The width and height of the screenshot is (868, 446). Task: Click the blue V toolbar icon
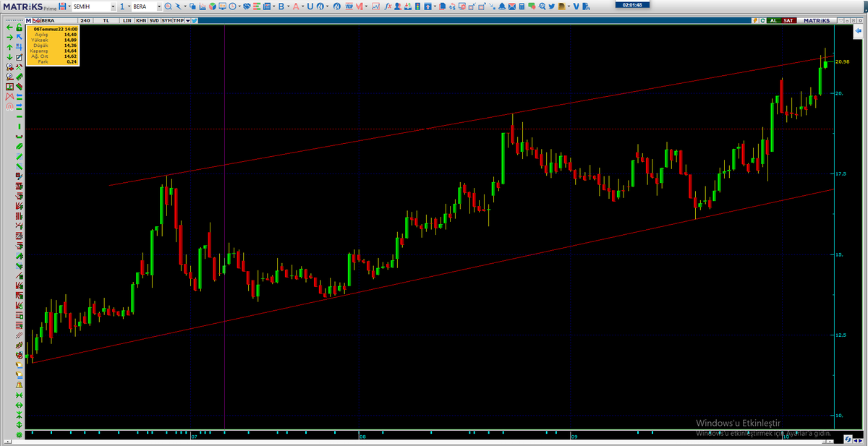pyautogui.click(x=576, y=6)
